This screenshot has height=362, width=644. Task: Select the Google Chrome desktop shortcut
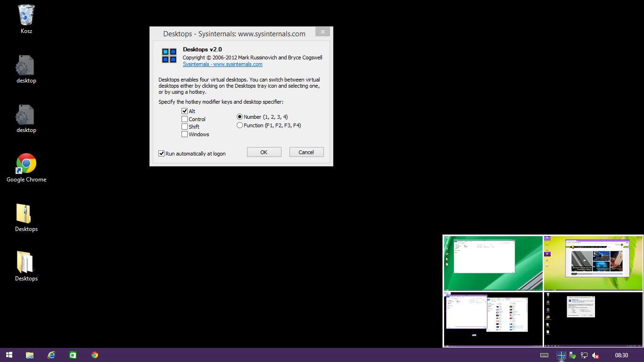pos(26,168)
